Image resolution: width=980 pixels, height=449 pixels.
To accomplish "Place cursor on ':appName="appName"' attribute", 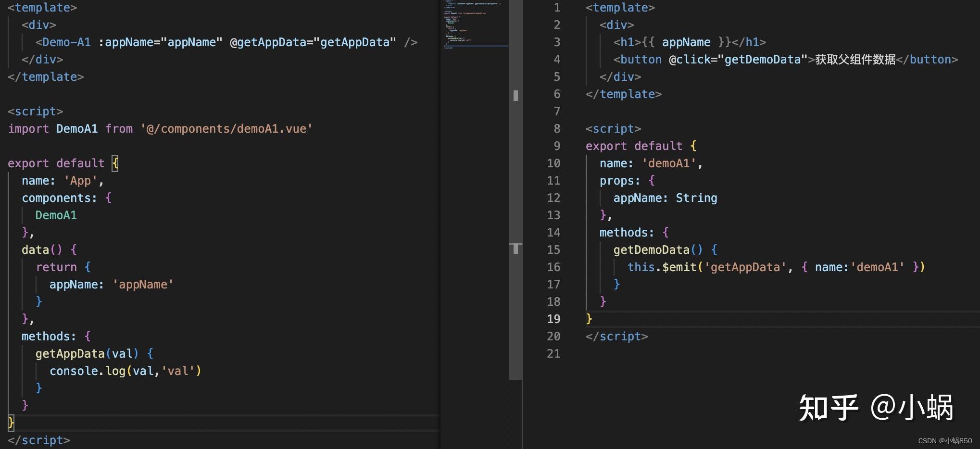I will tap(161, 42).
